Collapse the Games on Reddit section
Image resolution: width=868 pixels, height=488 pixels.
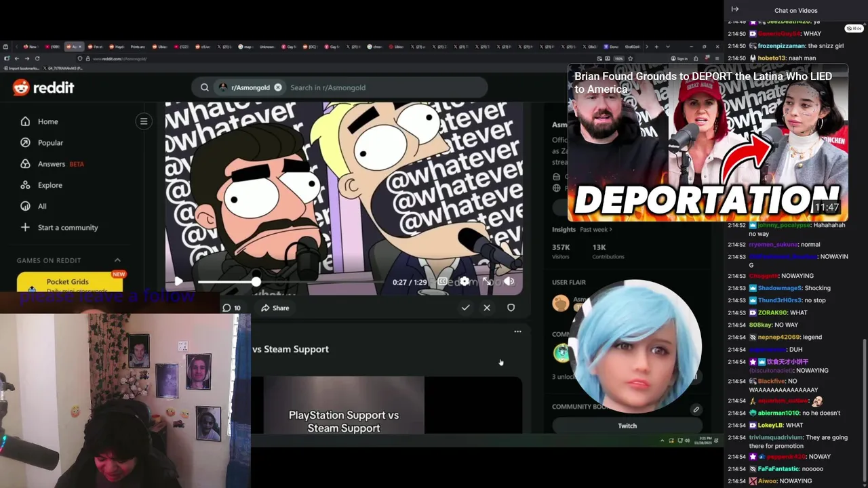117,260
